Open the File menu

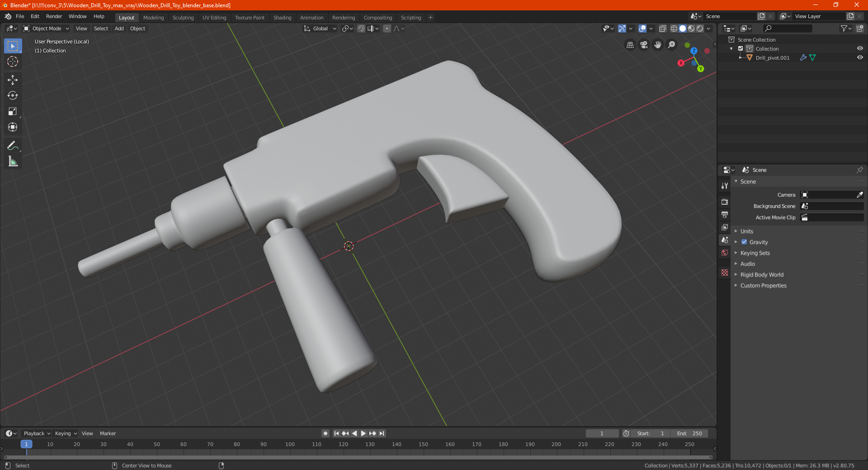20,16
